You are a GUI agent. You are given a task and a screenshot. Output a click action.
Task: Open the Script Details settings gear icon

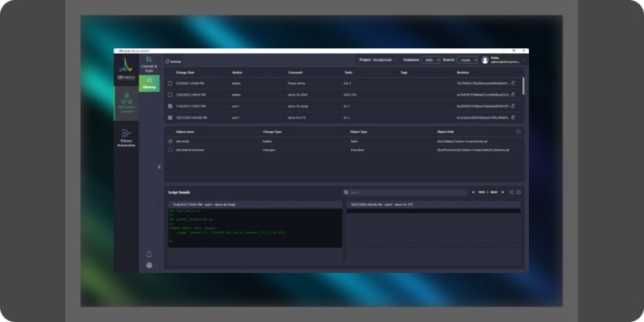coord(518,192)
